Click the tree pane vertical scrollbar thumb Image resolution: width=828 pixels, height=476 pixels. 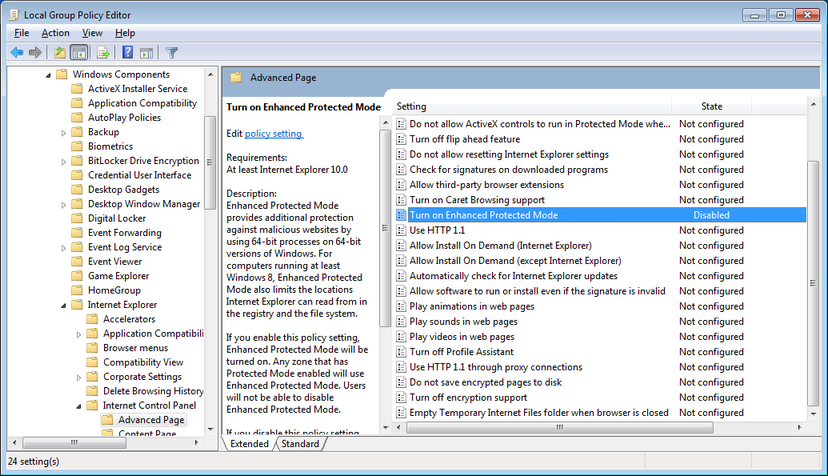pyautogui.click(x=210, y=163)
